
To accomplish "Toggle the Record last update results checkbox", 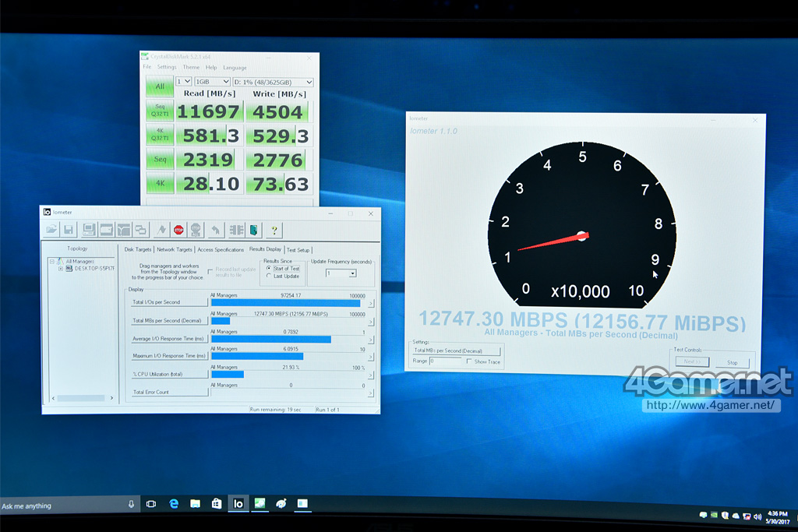I will [x=210, y=272].
